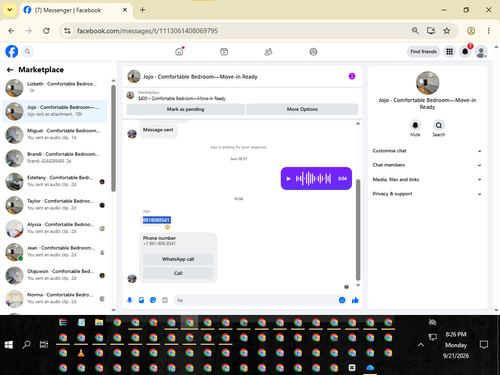500x375 pixels.
Task: Open the Chrome profile icon
Action: pyautogui.click(x=471, y=31)
